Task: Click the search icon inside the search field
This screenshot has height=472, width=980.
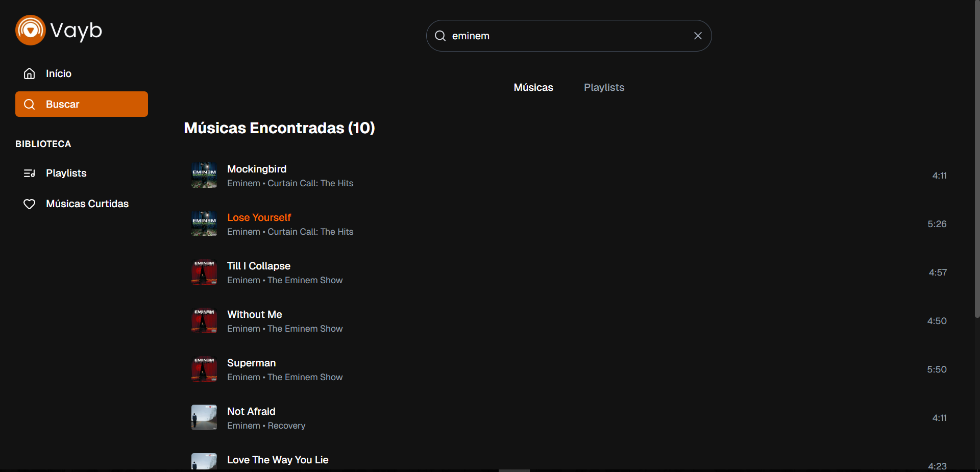Action: coord(440,36)
